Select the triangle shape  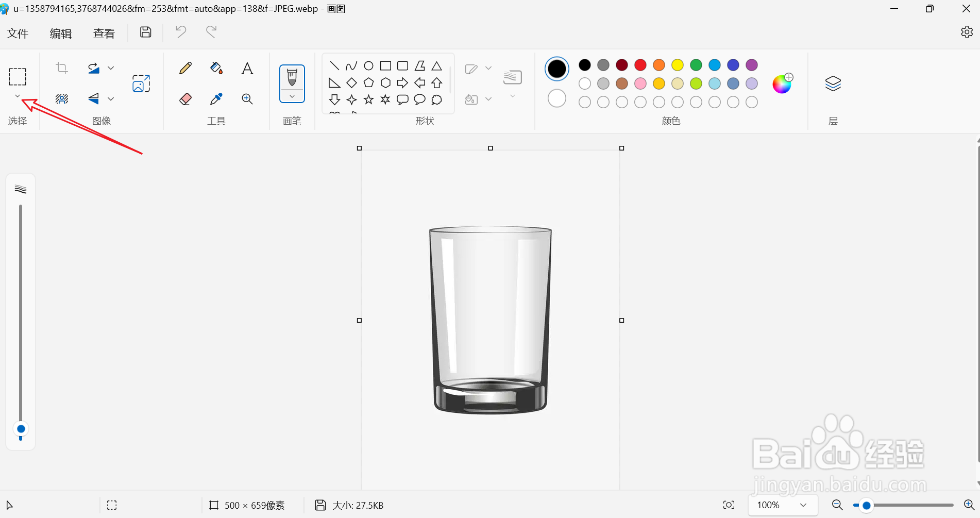(x=437, y=66)
